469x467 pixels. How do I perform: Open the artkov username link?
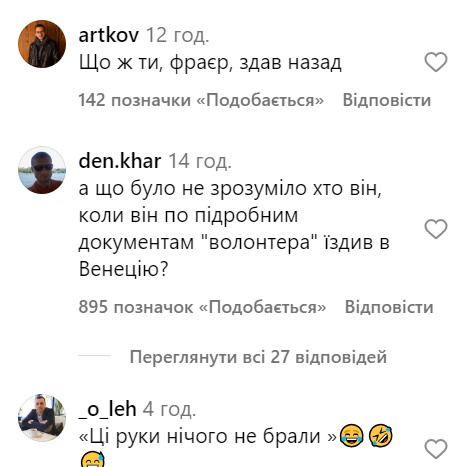(x=109, y=35)
